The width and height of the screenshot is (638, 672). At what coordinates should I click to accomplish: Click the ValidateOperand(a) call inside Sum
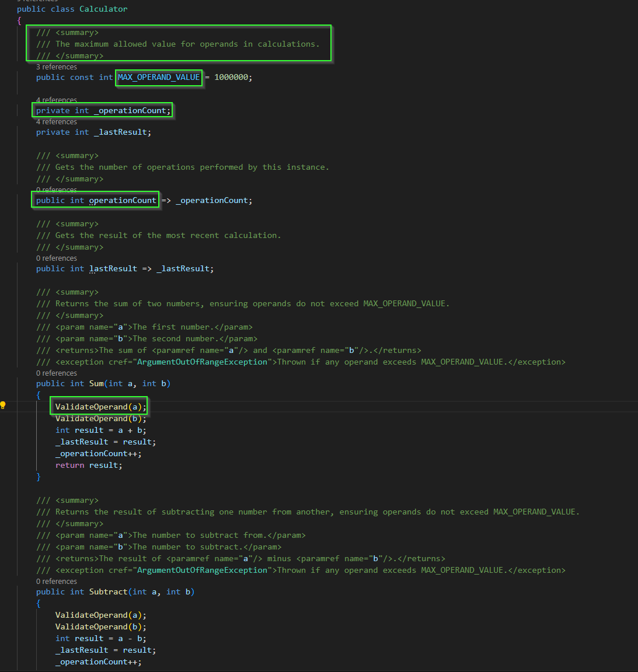[x=98, y=407]
